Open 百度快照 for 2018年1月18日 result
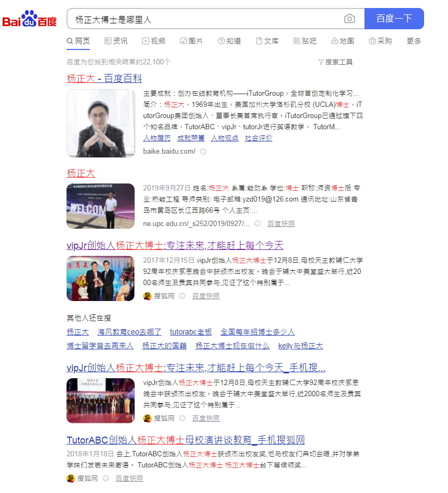This screenshot has height=493, width=448. (129, 478)
